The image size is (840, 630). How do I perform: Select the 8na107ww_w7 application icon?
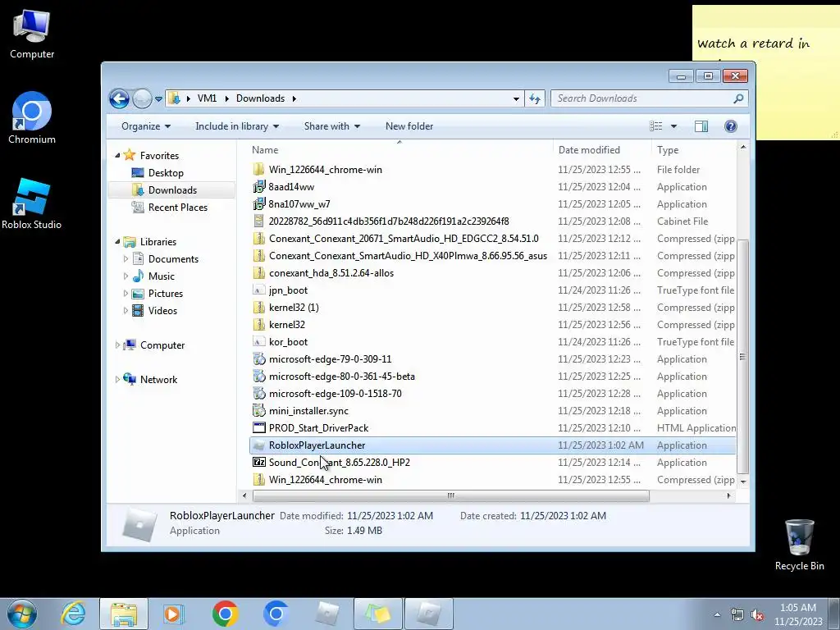(x=258, y=204)
